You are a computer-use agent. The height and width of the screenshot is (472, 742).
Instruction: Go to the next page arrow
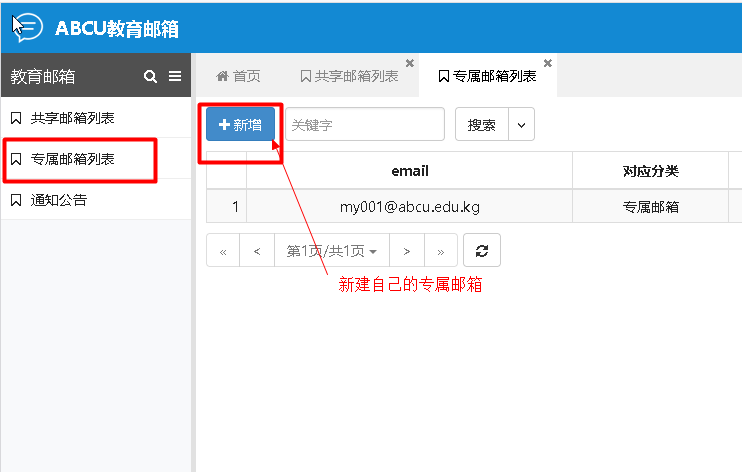click(x=407, y=251)
